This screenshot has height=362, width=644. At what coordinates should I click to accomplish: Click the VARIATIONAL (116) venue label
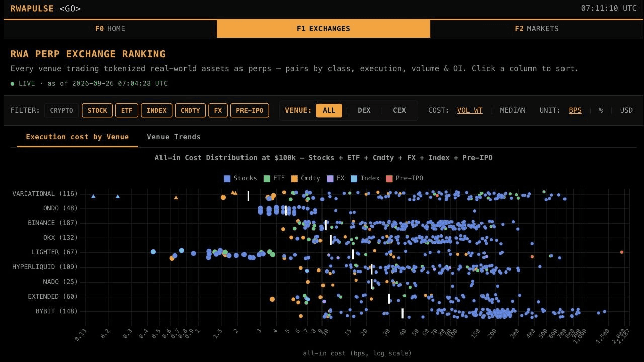[45, 194]
